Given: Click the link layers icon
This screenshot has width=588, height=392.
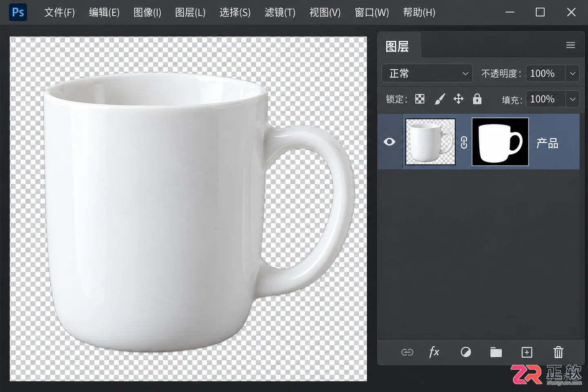Looking at the screenshot, I should tap(407, 352).
